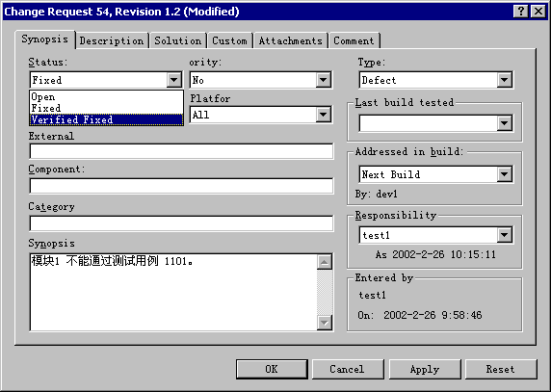Click inside the Synopsis text area
The width and height of the screenshot is (551, 392).
coord(173,292)
